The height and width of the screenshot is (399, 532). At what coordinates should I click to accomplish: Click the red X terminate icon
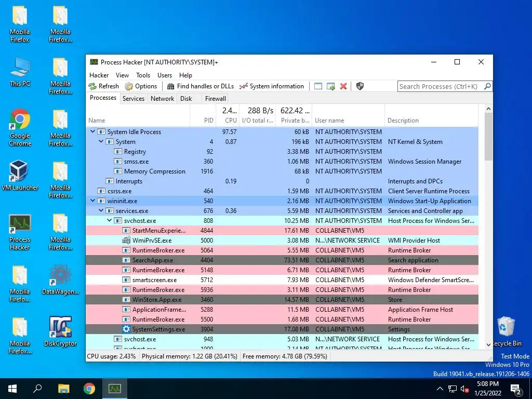tap(343, 86)
